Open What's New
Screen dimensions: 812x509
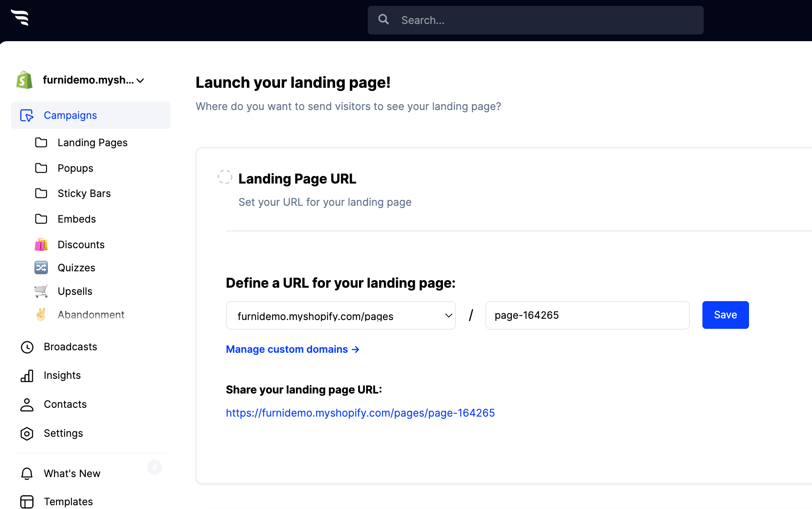tap(72, 474)
